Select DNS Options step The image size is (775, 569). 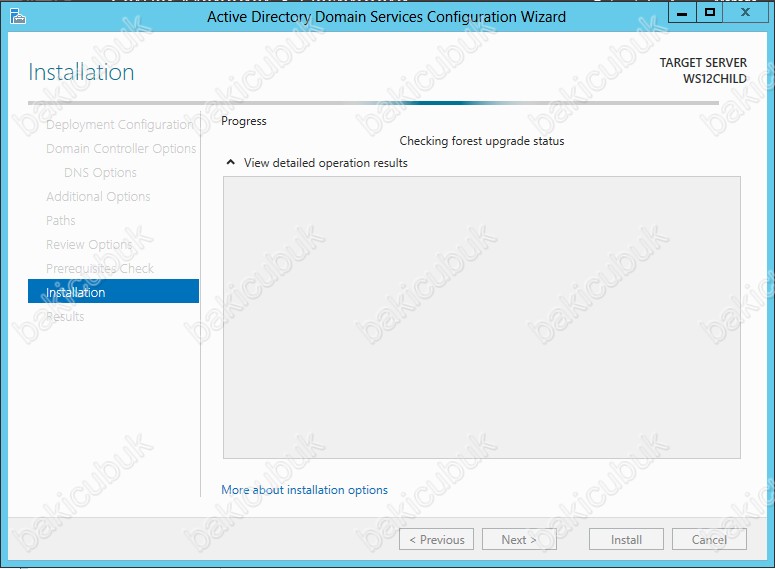100,173
